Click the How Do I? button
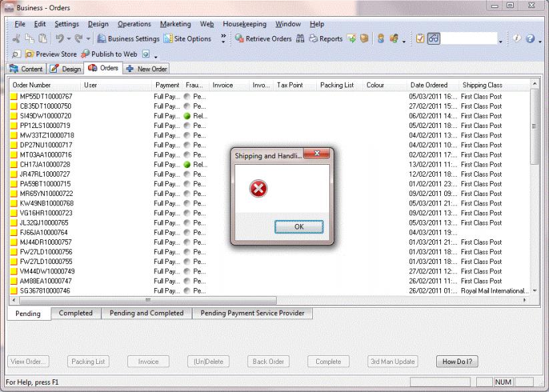Image resolution: width=549 pixels, height=392 pixels. pos(457,361)
